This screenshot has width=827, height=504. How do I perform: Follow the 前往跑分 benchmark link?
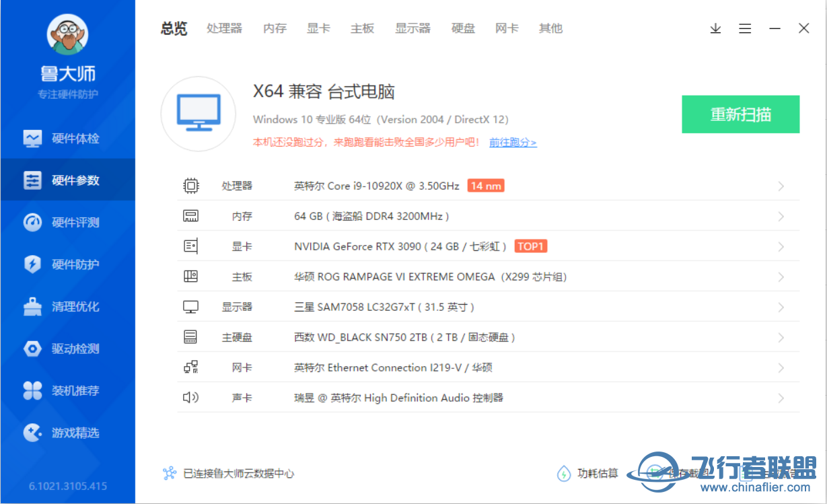point(513,142)
